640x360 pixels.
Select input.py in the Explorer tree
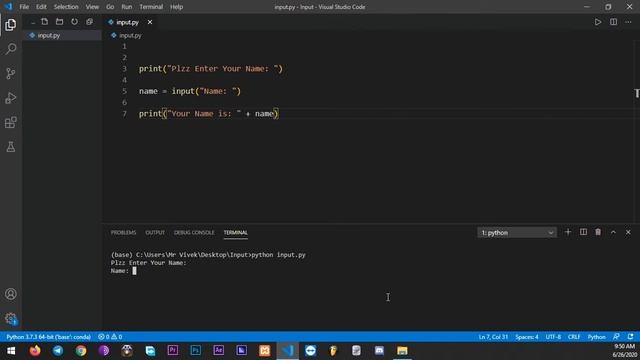click(62, 36)
